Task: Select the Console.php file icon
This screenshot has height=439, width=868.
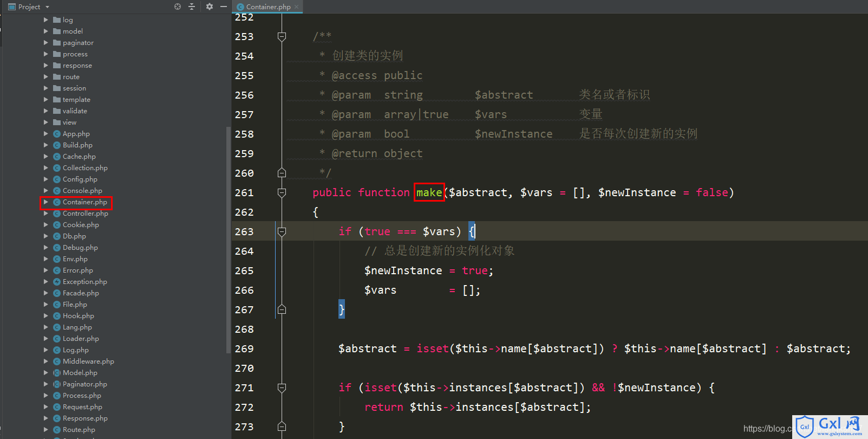Action: point(57,191)
